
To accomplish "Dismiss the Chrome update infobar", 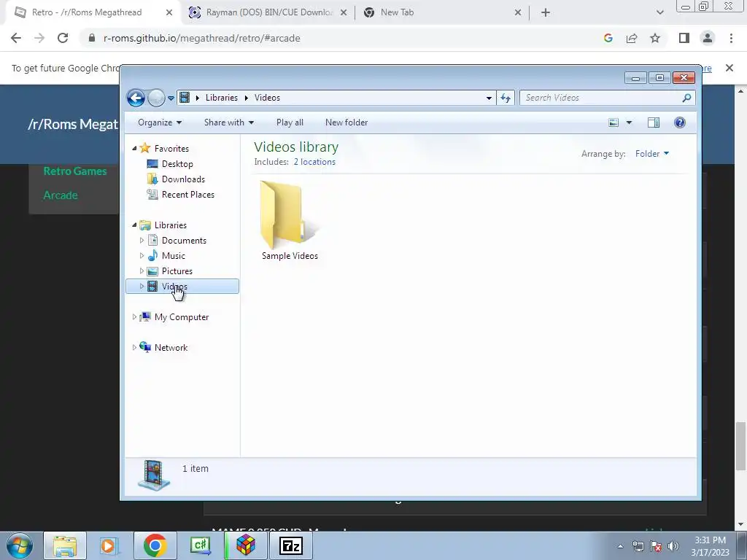I will point(729,68).
